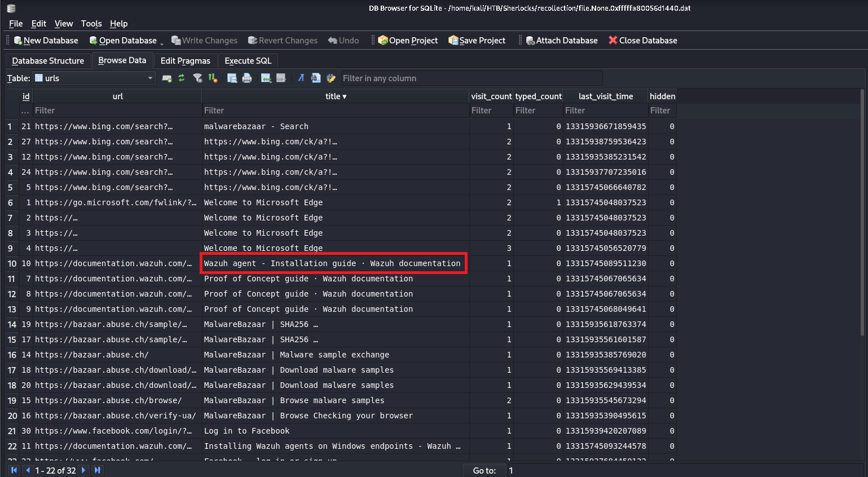
Task: Clear all filters using the funnel icon
Action: click(197, 78)
